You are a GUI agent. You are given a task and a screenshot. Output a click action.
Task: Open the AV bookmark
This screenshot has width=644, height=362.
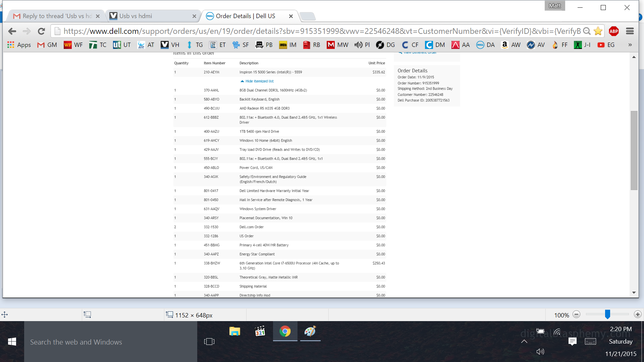coord(536,45)
